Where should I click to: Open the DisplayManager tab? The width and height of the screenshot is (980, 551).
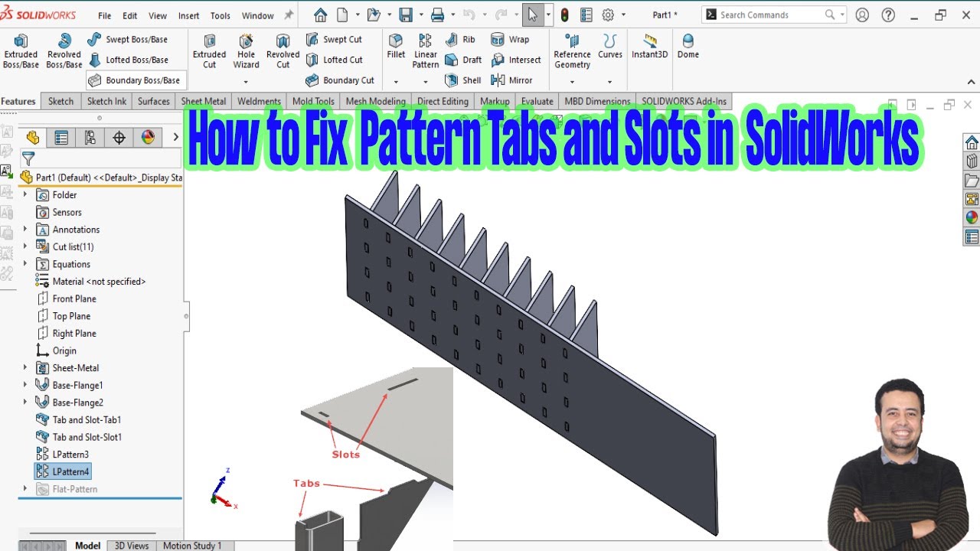pos(148,137)
